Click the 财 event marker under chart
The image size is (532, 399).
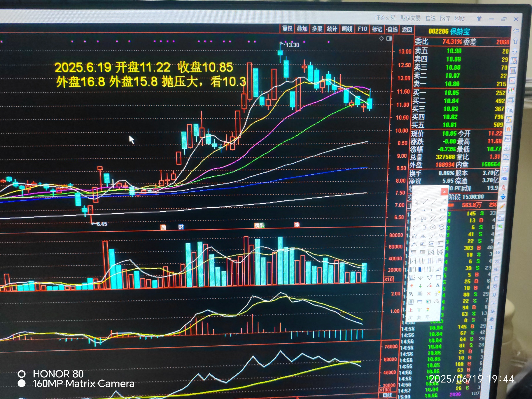tap(181, 227)
